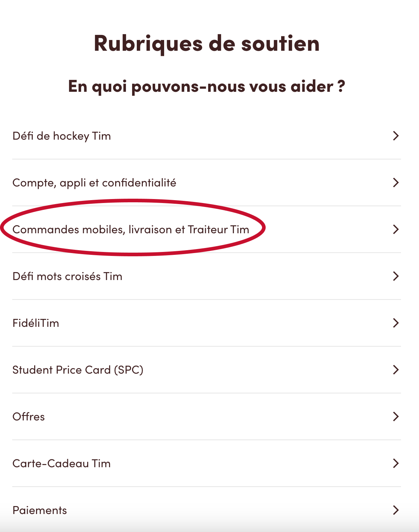The width and height of the screenshot is (419, 532).
Task: Expand Carte-Cadeau Tim with its chevron
Action: click(x=396, y=464)
